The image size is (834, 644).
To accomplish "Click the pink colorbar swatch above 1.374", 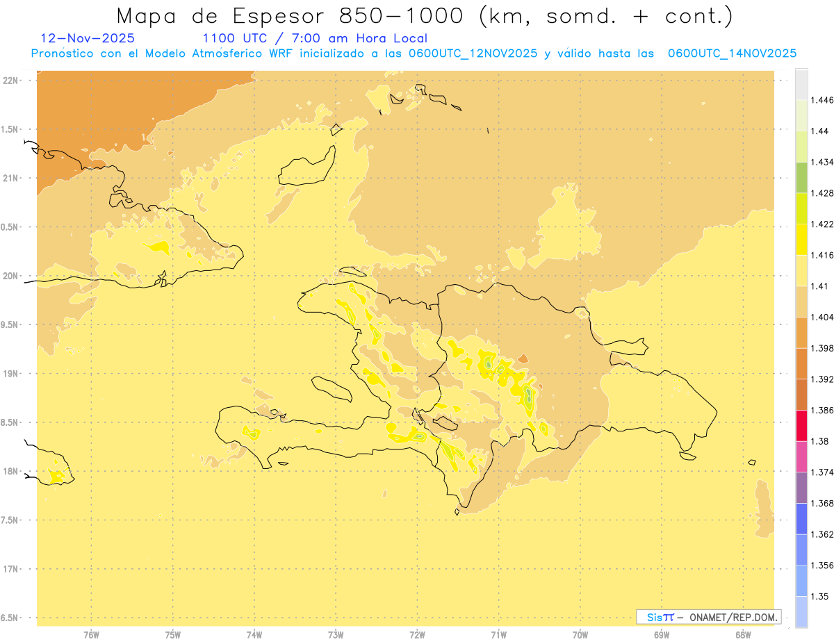I will pos(801,456).
